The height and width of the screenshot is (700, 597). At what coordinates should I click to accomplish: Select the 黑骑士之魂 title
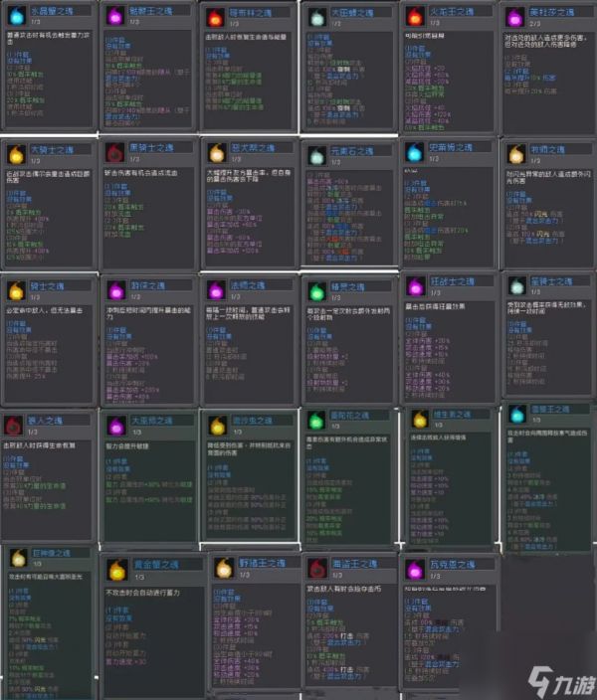[x=151, y=148]
